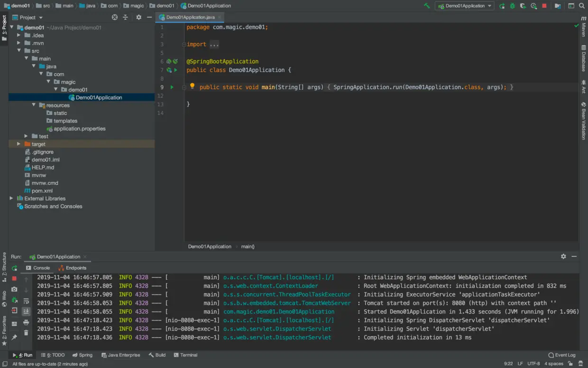Expand the External Libraries node

(x=11, y=198)
